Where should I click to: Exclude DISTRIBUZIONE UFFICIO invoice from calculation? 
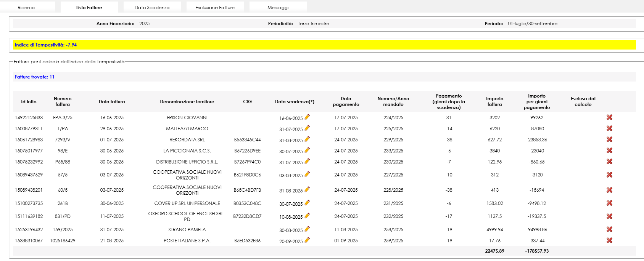(x=609, y=162)
